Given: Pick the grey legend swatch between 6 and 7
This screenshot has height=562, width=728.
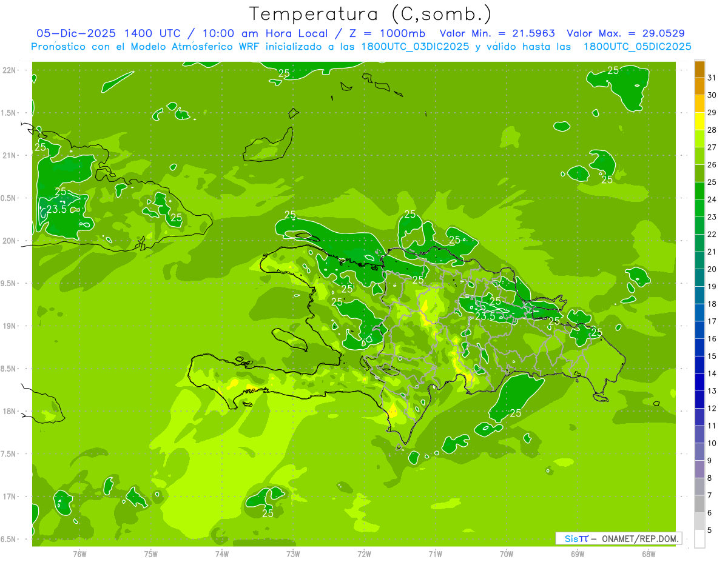Looking at the screenshot, I should (x=699, y=504).
